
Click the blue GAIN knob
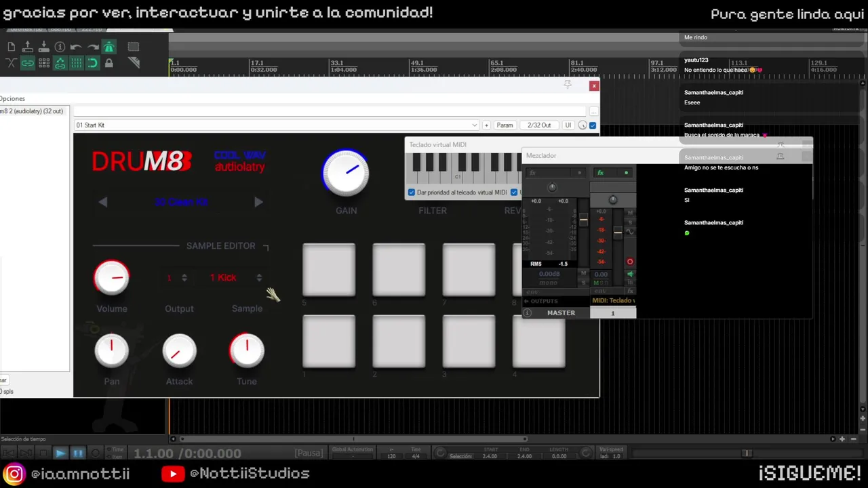346,172
